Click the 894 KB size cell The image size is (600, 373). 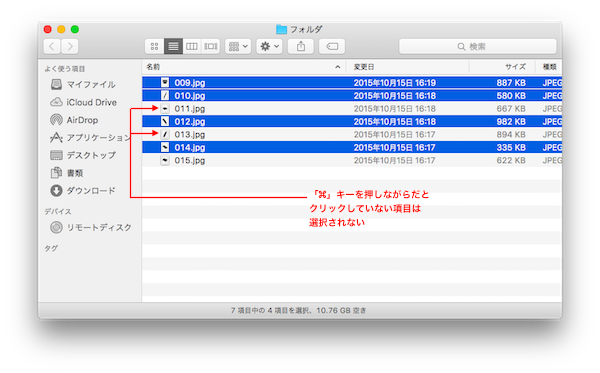[x=511, y=135]
